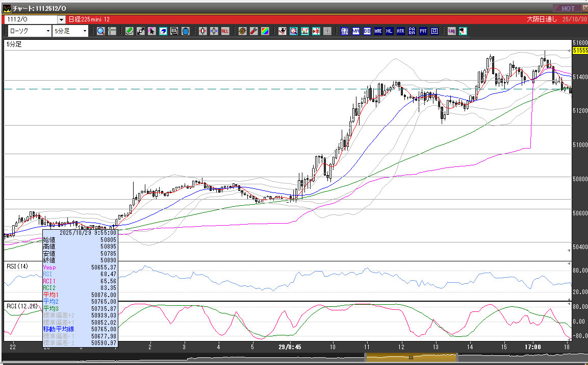
Task: Open the rainbow color palette icon
Action: point(265,31)
